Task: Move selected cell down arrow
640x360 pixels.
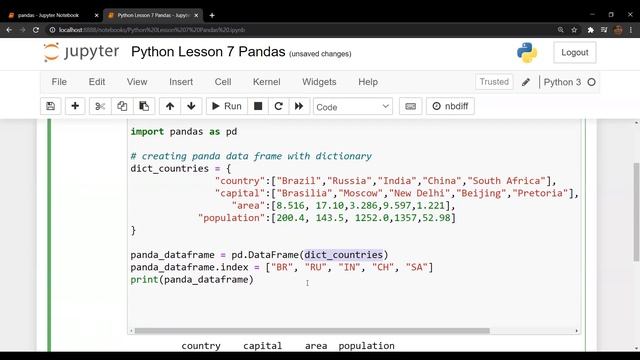Action: point(191,106)
